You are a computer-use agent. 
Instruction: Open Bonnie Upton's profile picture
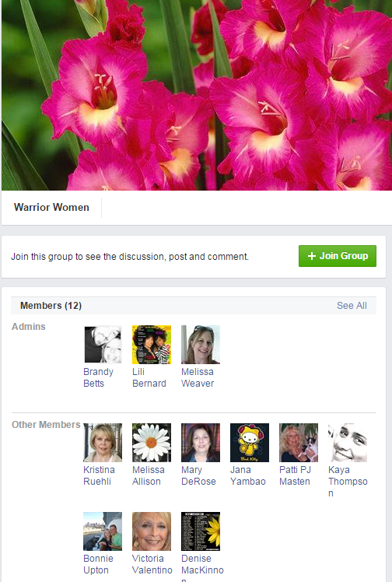tap(103, 531)
